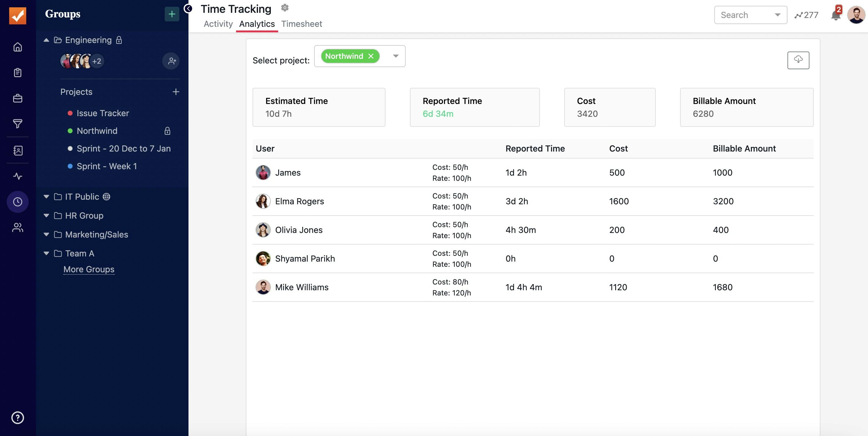Click the calendar/timesheet icon in sidebar
This screenshot has height=436, width=868.
coord(17,201)
